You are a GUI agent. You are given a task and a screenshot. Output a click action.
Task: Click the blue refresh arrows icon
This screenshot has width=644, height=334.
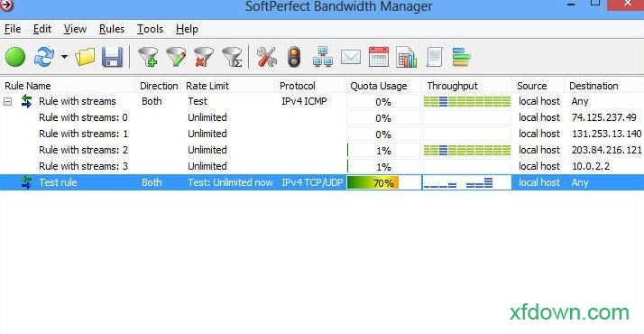pyautogui.click(x=44, y=57)
